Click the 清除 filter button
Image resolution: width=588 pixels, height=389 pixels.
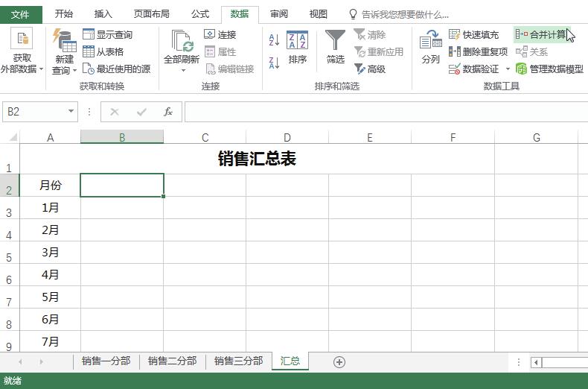(x=370, y=34)
